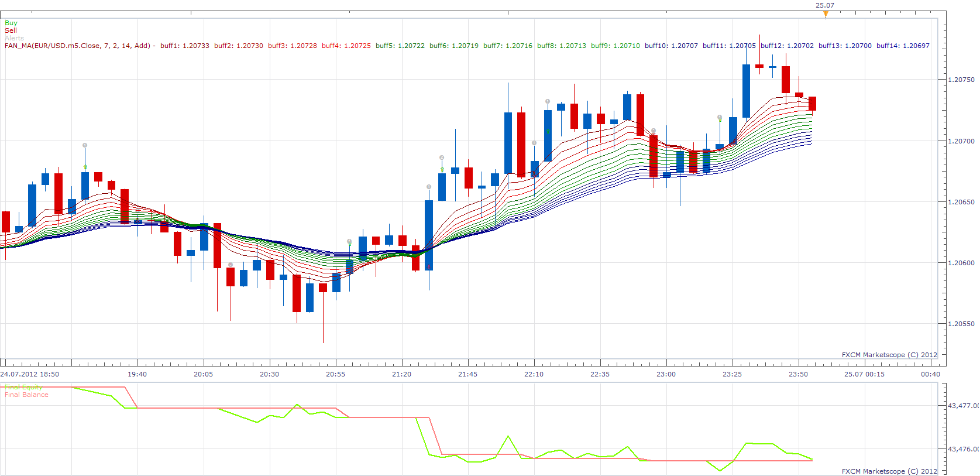Click the buff9: 1.20710 value
Viewport: 980px width, 476px height.
[615, 46]
